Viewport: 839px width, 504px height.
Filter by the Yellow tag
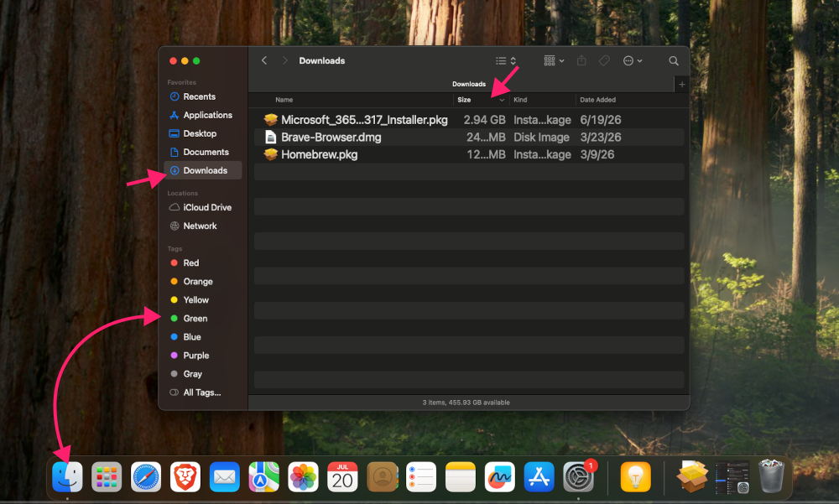pyautogui.click(x=203, y=299)
